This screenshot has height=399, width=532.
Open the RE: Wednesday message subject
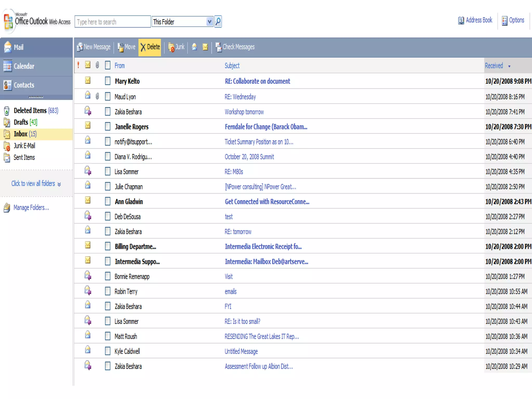click(x=240, y=97)
